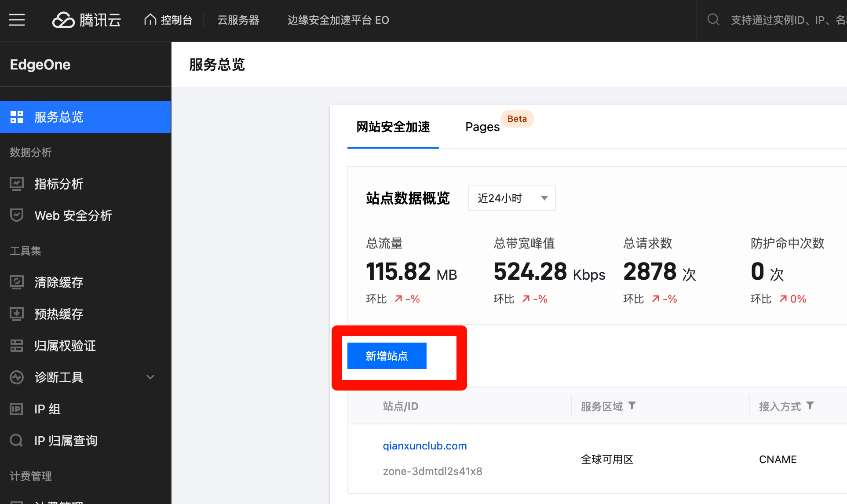This screenshot has width=847, height=504.
Task: Filter by 服务区域 funnel icon
Action: (632, 405)
